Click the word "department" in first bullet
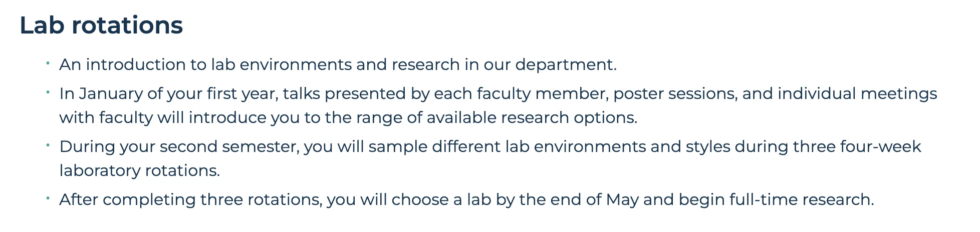 pyautogui.click(x=564, y=64)
